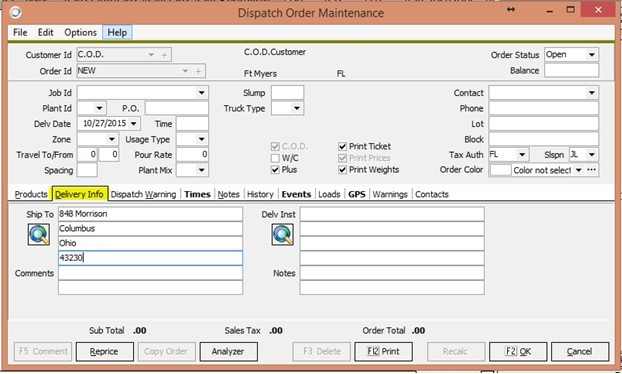Click the F2 OK button
622x374 pixels.
pyautogui.click(x=518, y=351)
